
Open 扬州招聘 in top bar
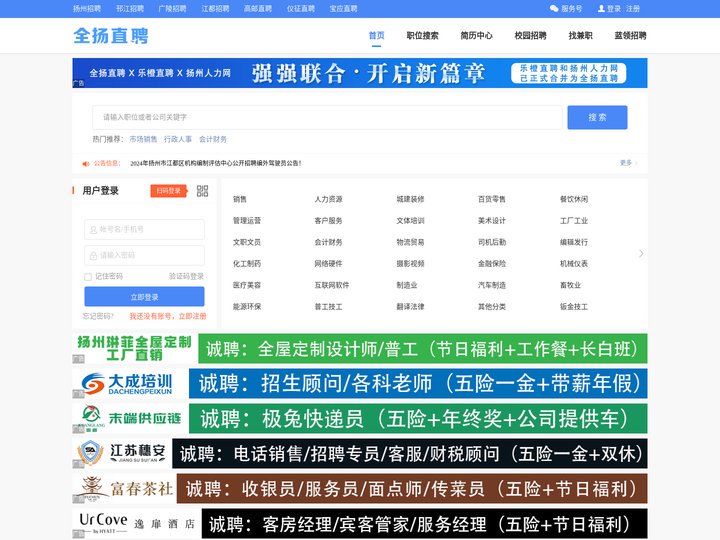pos(87,9)
